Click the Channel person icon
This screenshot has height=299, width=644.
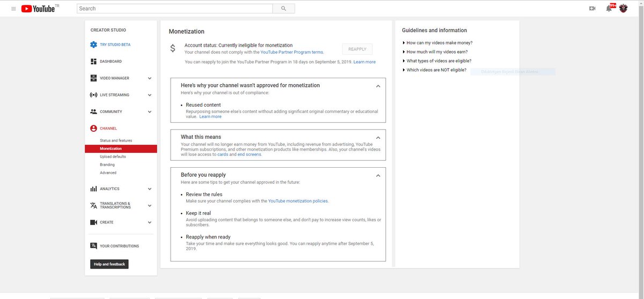pos(93,129)
